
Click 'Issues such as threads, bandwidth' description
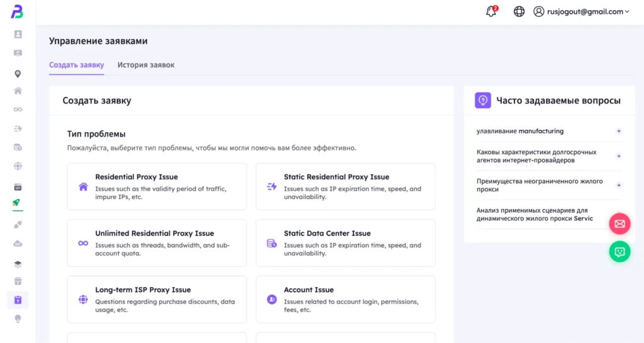point(163,249)
